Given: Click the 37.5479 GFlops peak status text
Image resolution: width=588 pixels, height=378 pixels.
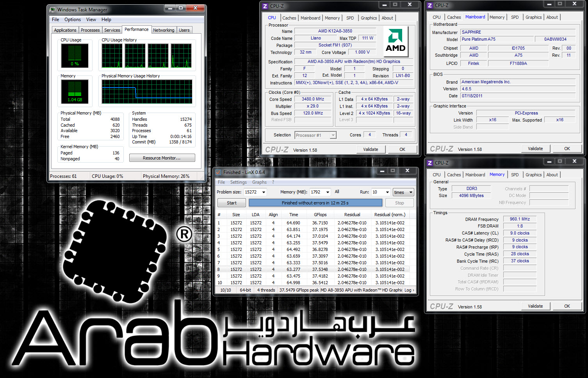Looking at the screenshot, I should [x=298, y=290].
